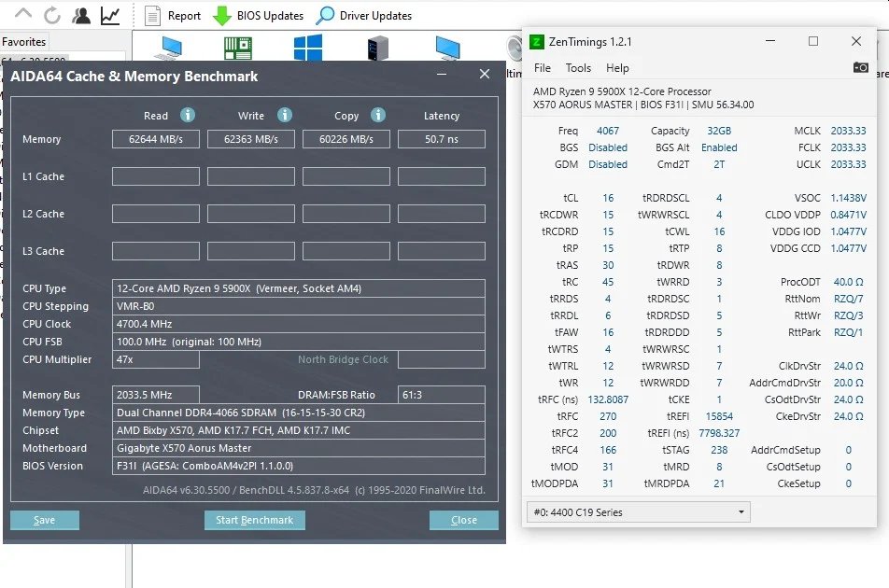889x588 pixels.
Task: Click the Memory Copy field '60226 MB/s'
Action: click(346, 139)
